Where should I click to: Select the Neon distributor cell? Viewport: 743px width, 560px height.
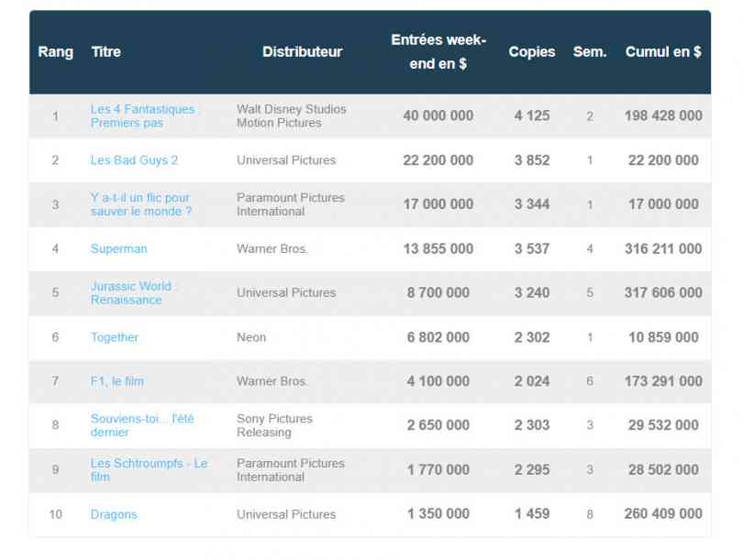[251, 337]
